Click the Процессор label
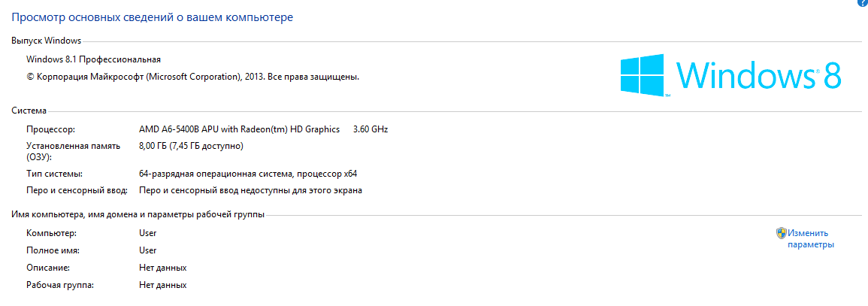Image resolution: width=868 pixels, height=306 pixels. pos(50,129)
